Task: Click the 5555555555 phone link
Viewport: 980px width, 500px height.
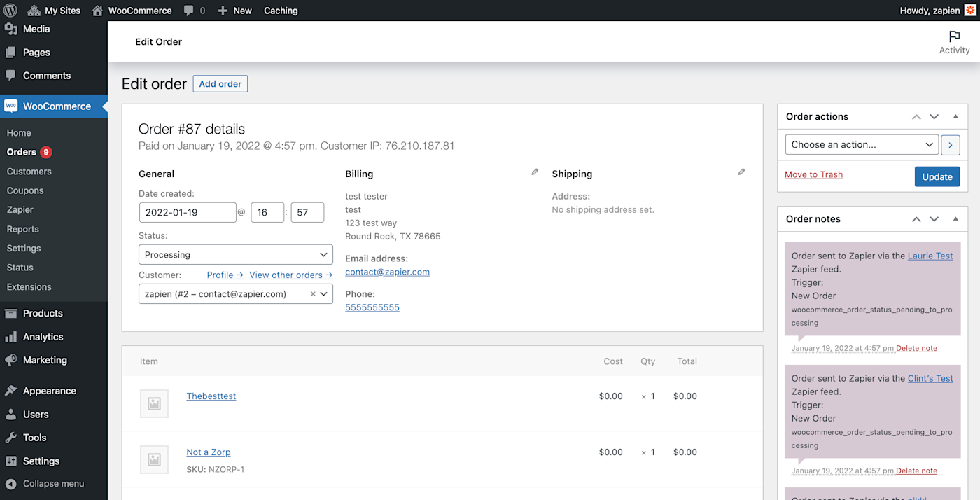Action: (372, 307)
